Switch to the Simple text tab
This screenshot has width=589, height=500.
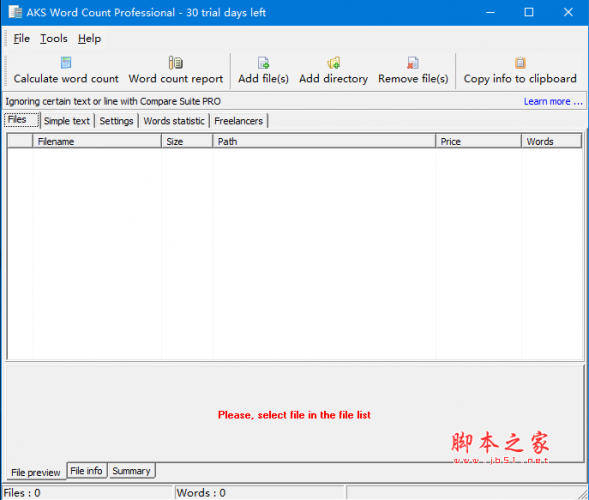coord(67,121)
